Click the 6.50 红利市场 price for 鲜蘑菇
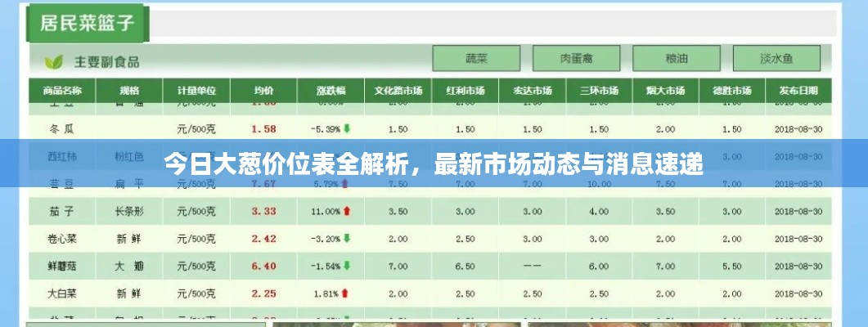The height and width of the screenshot is (327, 868). pos(465,267)
